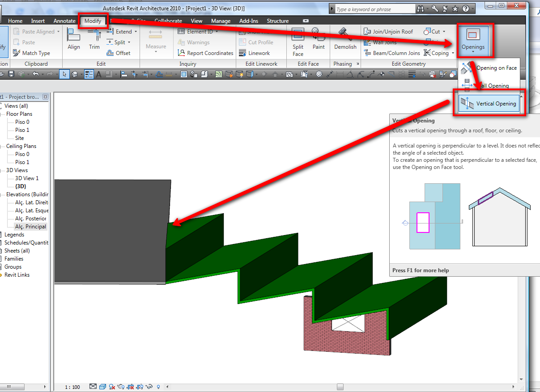Click the Warnings tool
The image size is (540, 392).
tap(194, 42)
